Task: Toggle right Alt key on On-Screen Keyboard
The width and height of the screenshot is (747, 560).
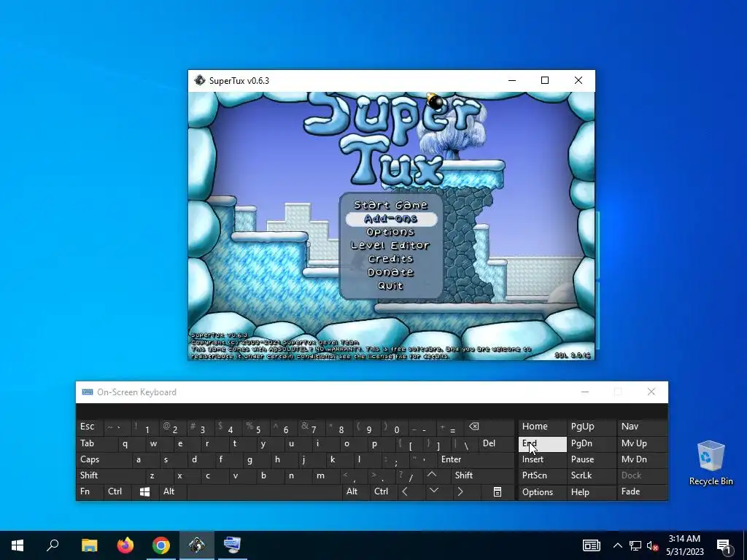Action: tap(355, 492)
